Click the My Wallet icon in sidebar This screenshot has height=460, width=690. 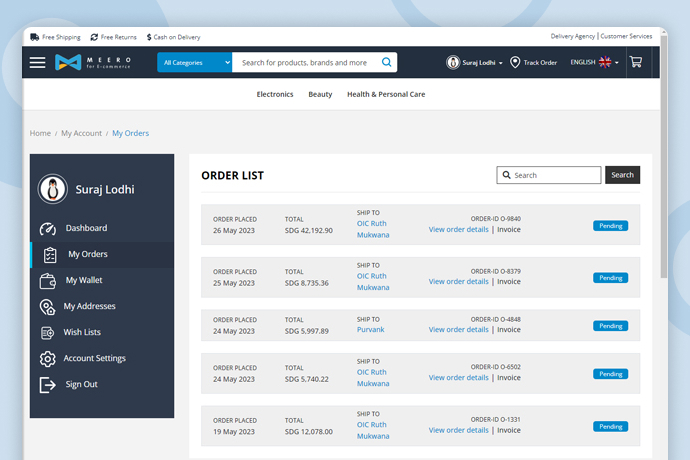[48, 280]
